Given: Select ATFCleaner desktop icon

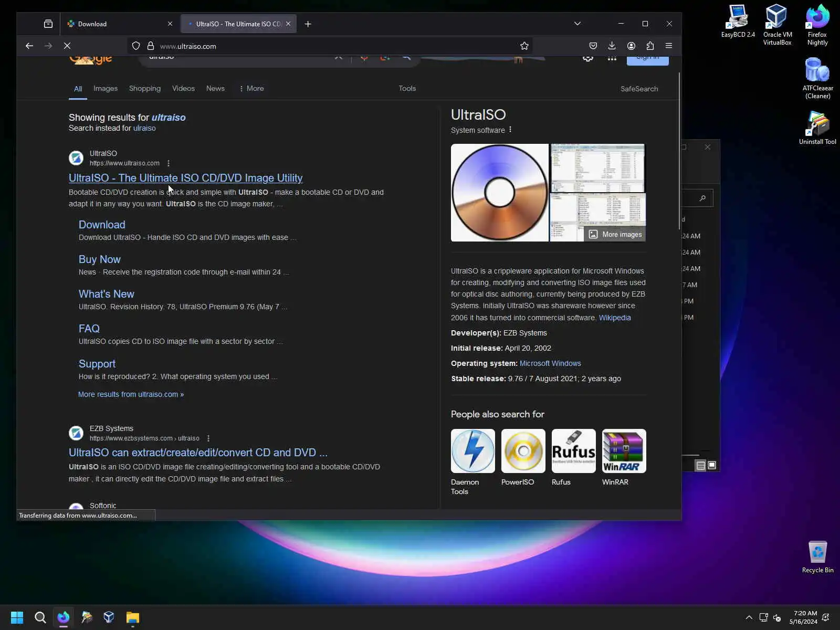Looking at the screenshot, I should 817,78.
